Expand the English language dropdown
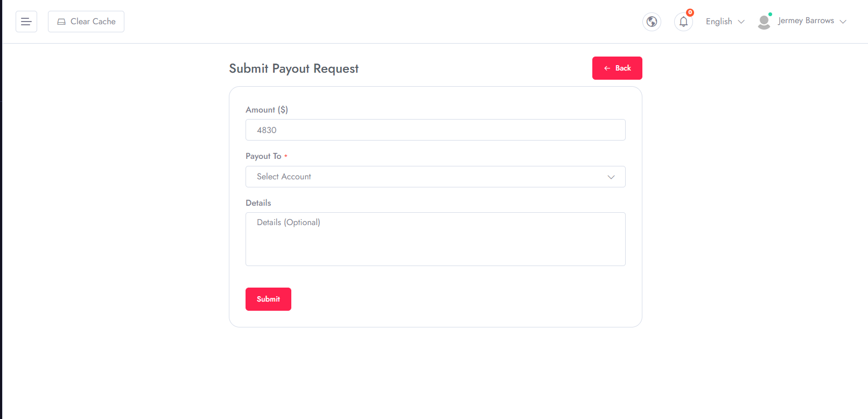The width and height of the screenshot is (868, 419). (725, 22)
